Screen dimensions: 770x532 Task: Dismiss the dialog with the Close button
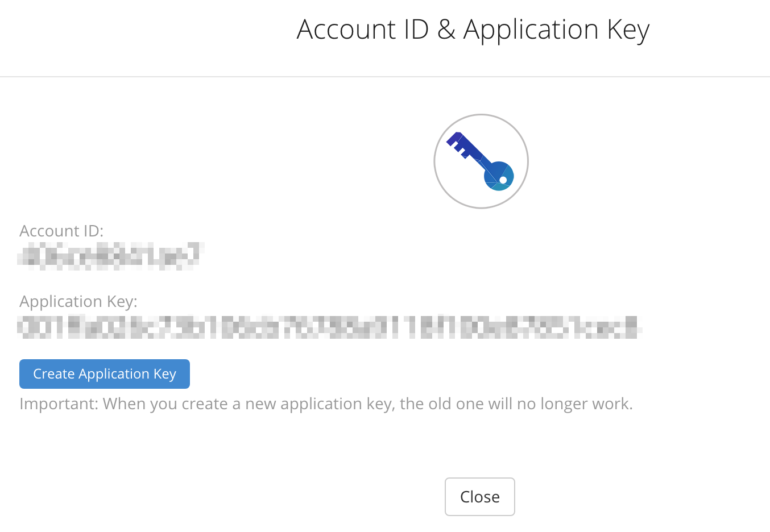pyautogui.click(x=480, y=497)
